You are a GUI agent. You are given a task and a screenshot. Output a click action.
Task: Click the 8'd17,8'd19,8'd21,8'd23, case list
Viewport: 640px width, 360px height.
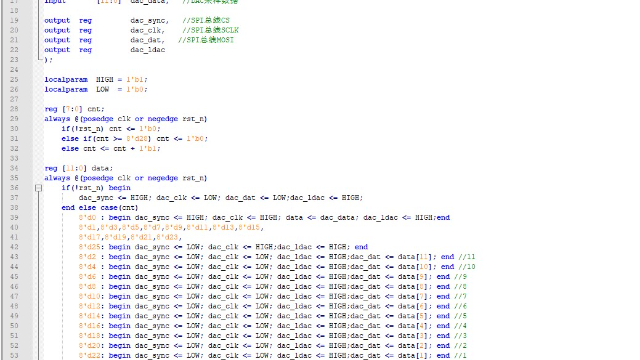pyautogui.click(x=130, y=237)
